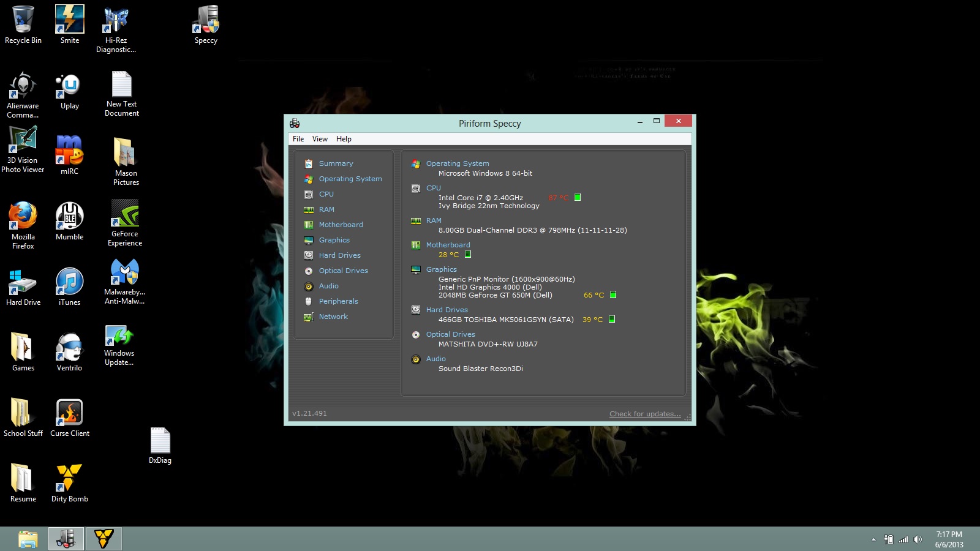
Task: Open the Hard Drives sidebar entry
Action: pyautogui.click(x=339, y=255)
